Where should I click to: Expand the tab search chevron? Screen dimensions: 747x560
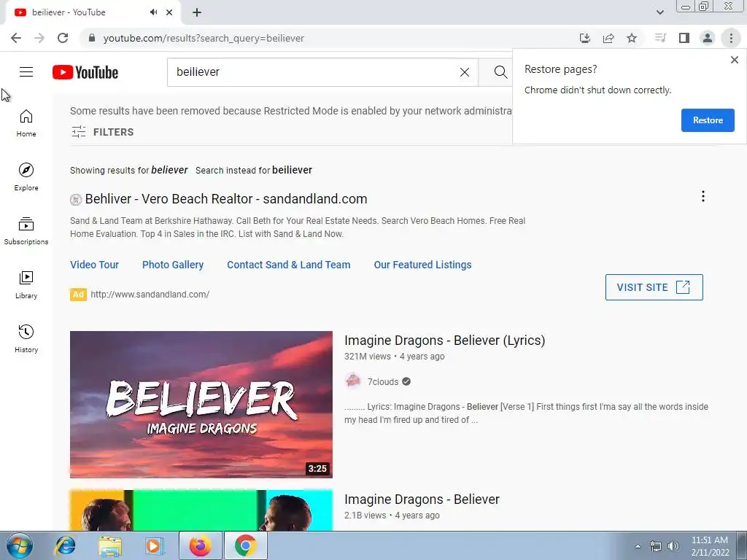pos(659,12)
